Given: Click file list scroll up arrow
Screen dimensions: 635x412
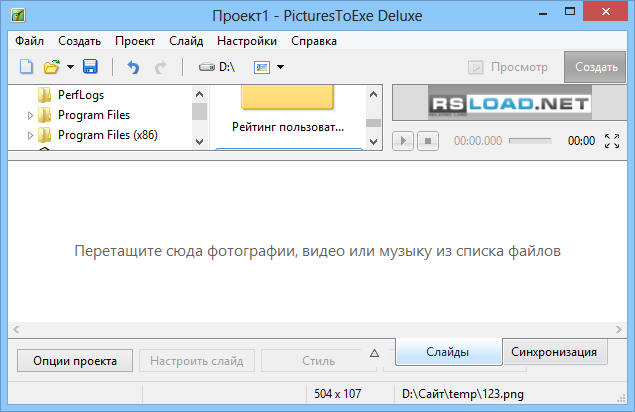Looking at the screenshot, I should (x=373, y=94).
